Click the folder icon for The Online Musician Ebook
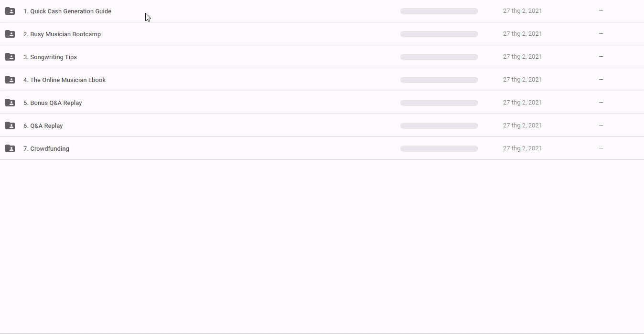644x334 pixels. pos(10,80)
